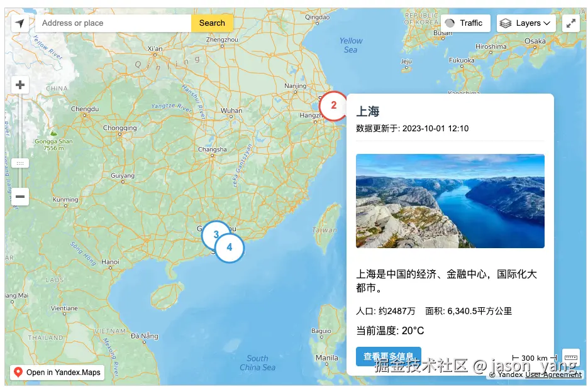Click the Manila city label on map
The height and width of the screenshot is (387, 588).
click(326, 357)
